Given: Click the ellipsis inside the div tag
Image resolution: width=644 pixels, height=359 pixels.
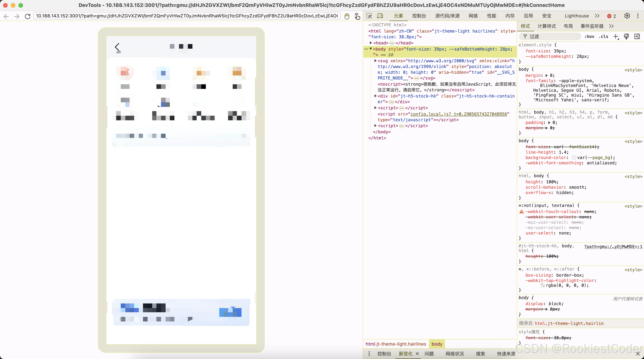Looking at the screenshot, I should [x=391, y=102].
